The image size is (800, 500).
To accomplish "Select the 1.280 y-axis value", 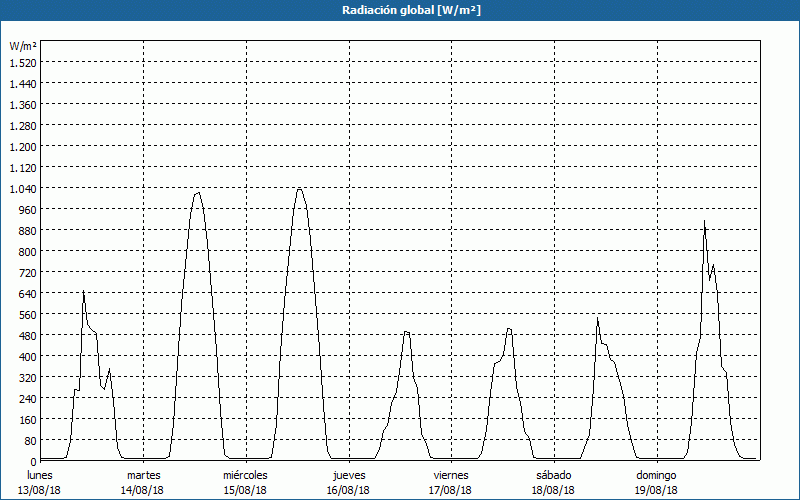I will [x=23, y=125].
